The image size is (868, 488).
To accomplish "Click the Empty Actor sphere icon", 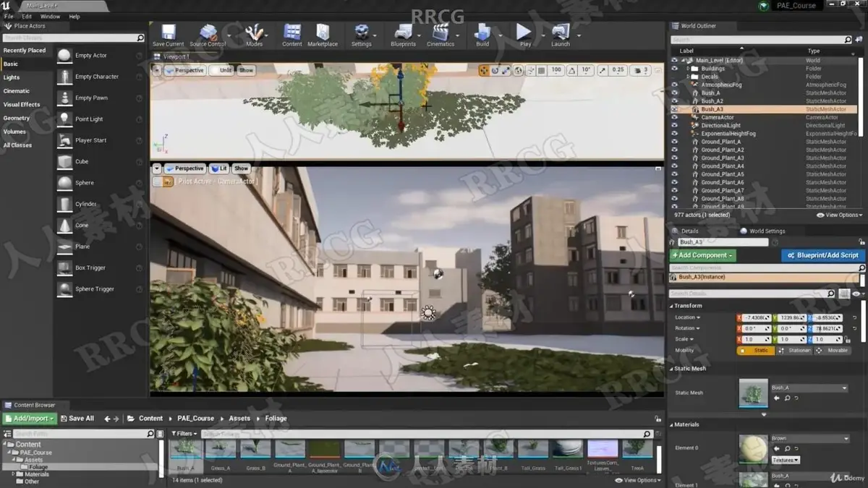I will 64,56.
